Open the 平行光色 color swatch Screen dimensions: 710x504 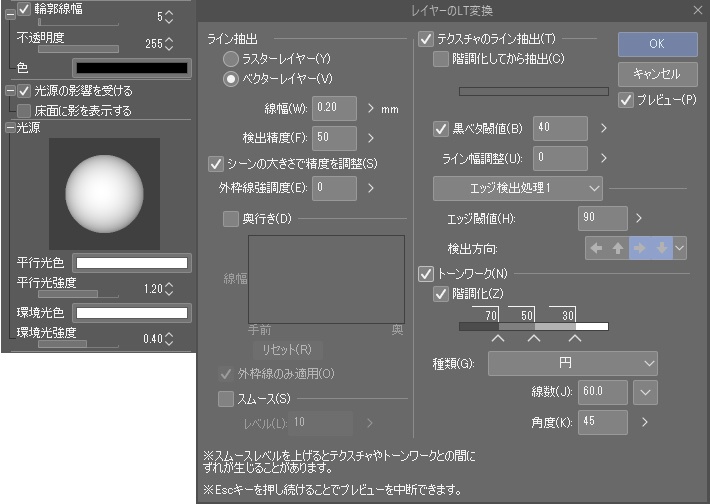(132, 263)
